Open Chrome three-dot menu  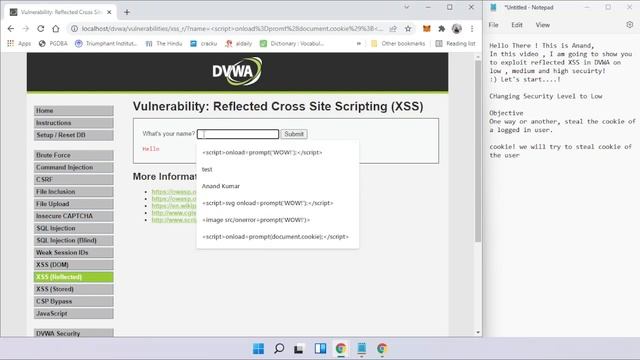coord(472,29)
